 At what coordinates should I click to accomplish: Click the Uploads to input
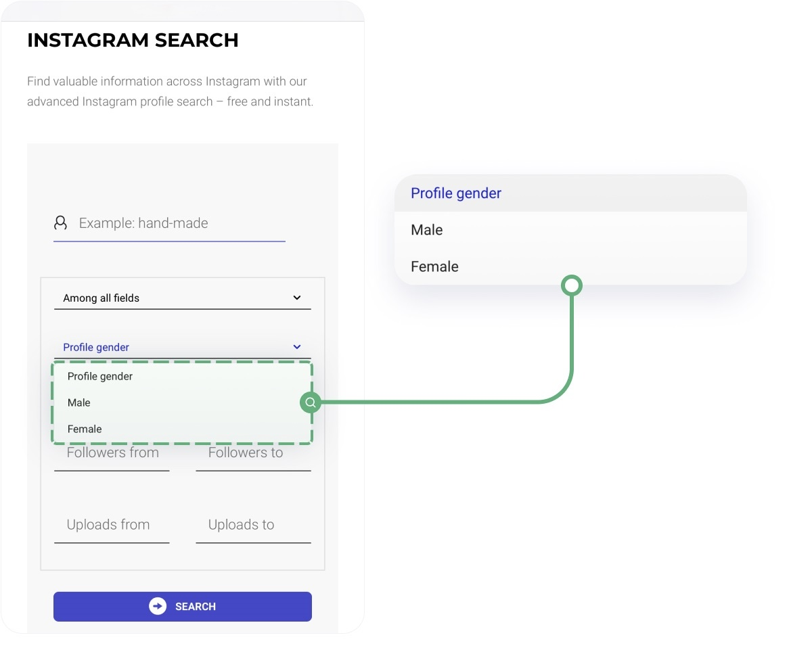[x=240, y=525]
